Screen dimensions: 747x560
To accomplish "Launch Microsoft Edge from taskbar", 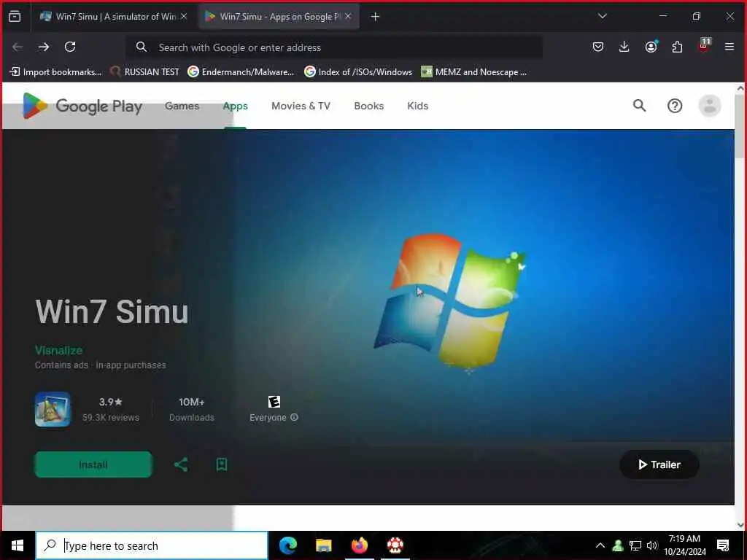I will pos(287,545).
